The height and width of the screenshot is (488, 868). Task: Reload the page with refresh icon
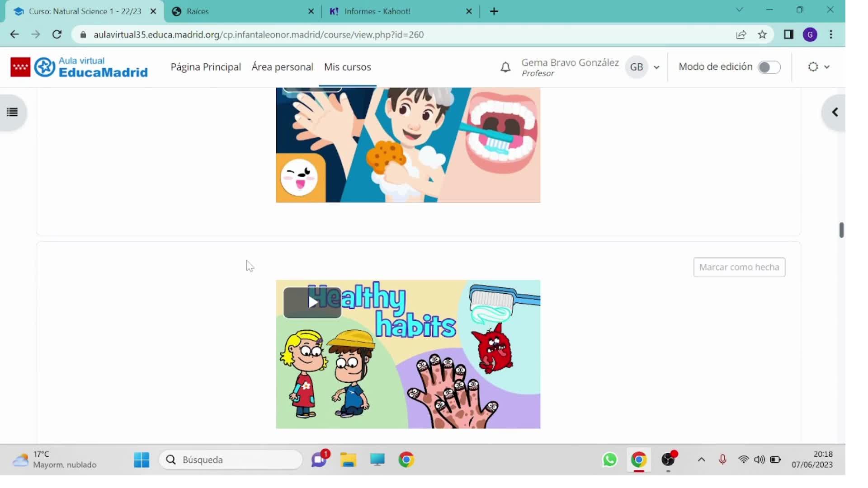[57, 35]
